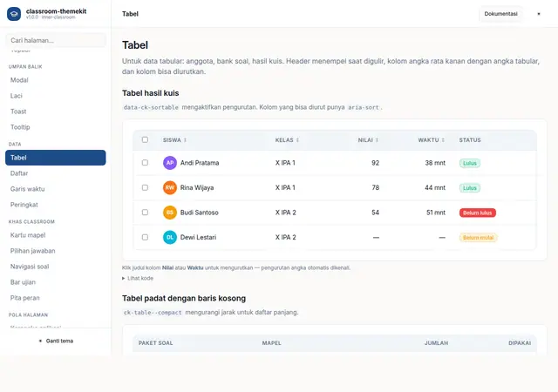Viewport: 558px width, 392px height.
Task: Click the score 92 cell
Action: tap(376, 163)
